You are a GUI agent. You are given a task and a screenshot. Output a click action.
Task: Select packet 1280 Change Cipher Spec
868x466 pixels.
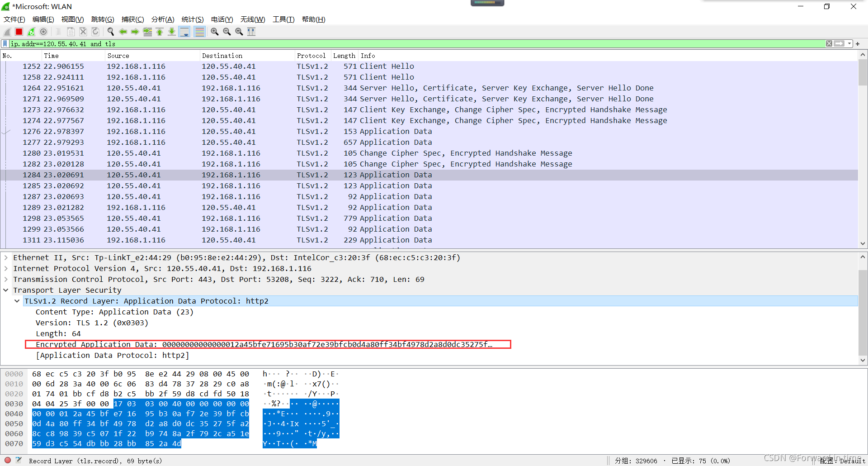coord(429,153)
